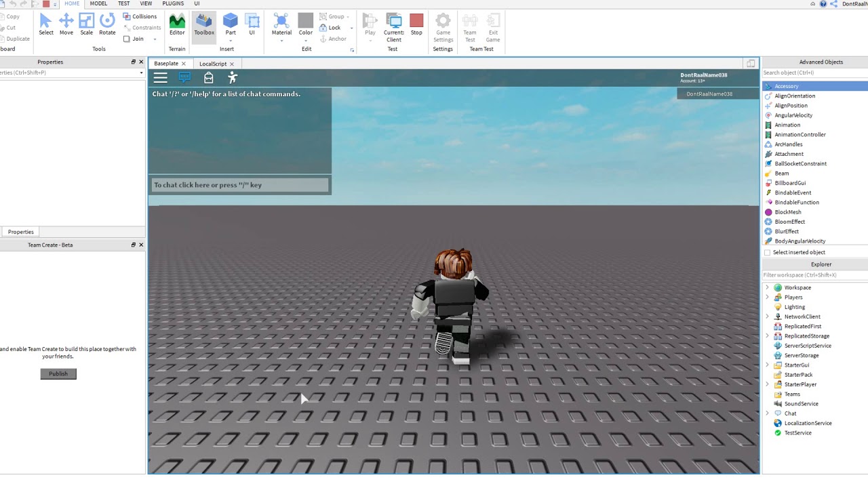Image resolution: width=868 pixels, height=488 pixels.
Task: Click the chat input bar
Action: point(240,185)
